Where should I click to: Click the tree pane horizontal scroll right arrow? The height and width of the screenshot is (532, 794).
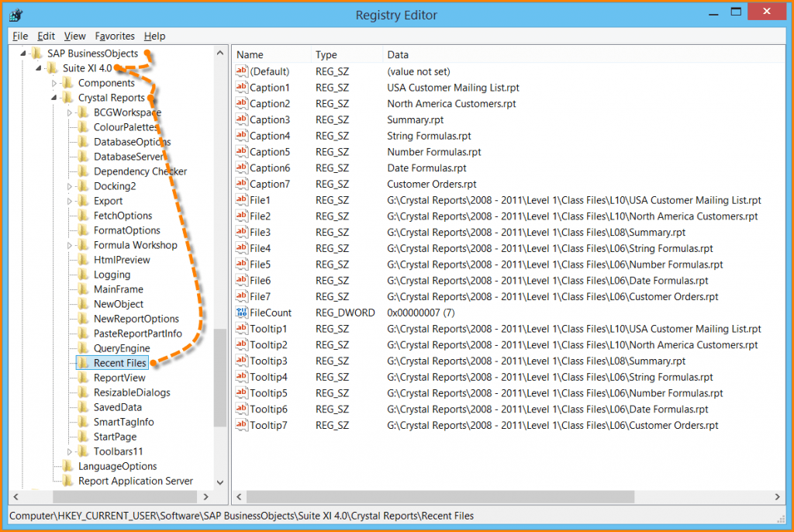click(205, 496)
